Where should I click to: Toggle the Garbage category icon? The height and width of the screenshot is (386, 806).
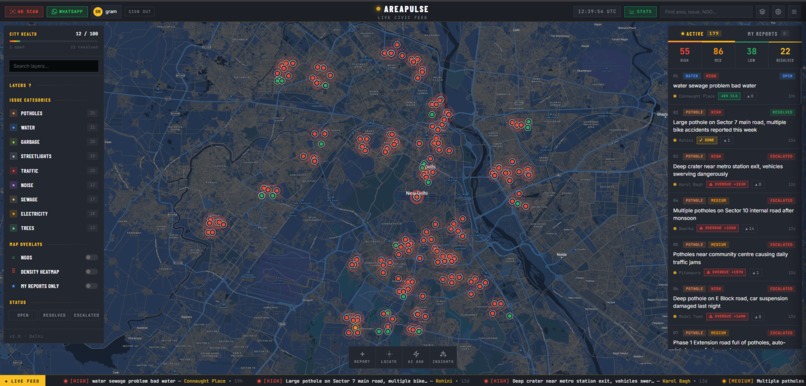(x=14, y=142)
